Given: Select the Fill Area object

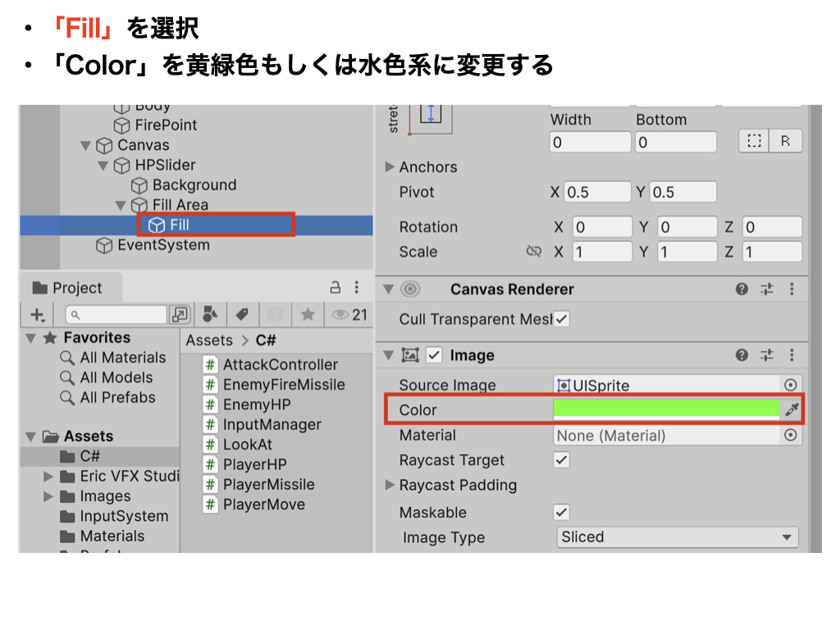Looking at the screenshot, I should click(x=180, y=204).
